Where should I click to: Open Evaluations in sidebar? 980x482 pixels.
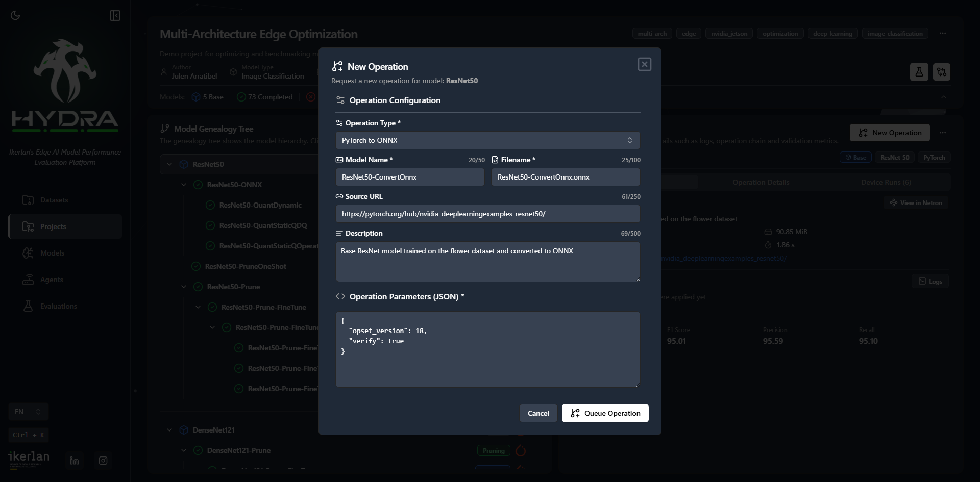65,306
